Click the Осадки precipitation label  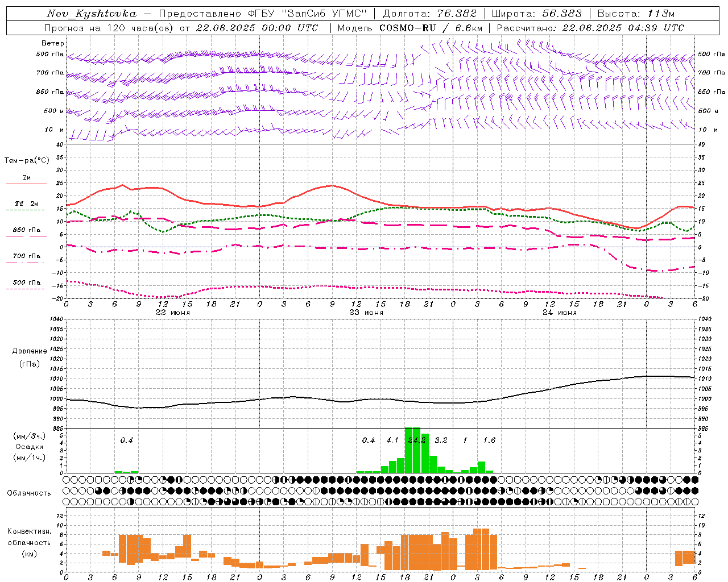pos(30,447)
